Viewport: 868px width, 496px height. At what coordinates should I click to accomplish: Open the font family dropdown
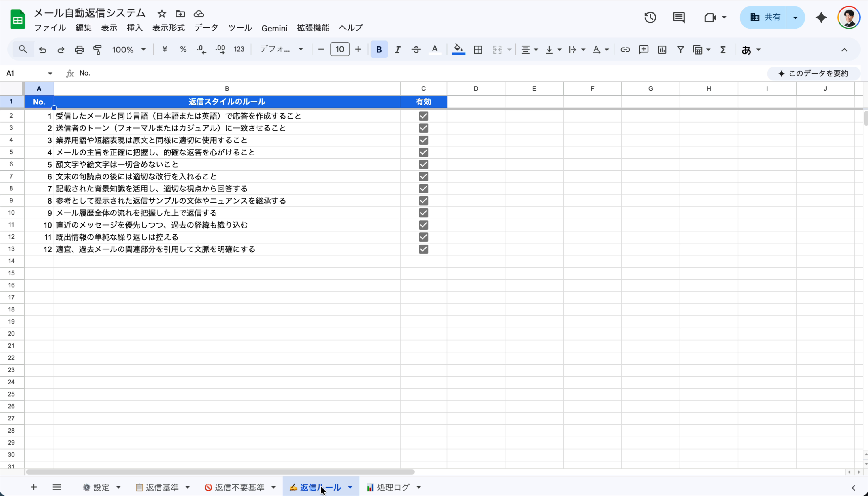pos(281,50)
